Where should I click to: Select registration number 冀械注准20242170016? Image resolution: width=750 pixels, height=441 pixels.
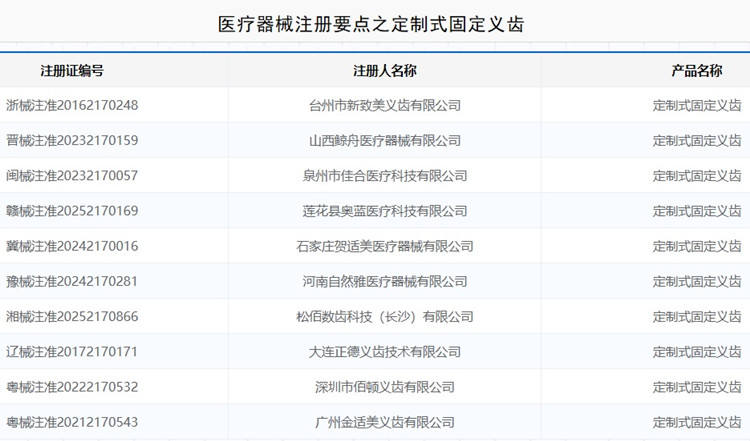pos(72,246)
